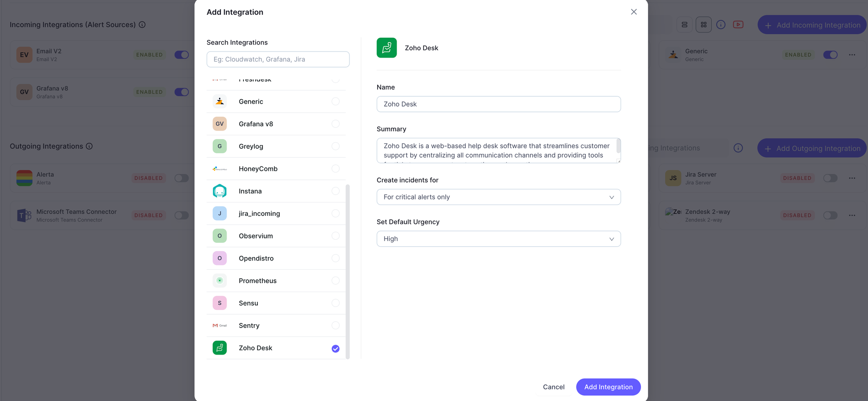
Task: Click the Prometheus logo icon
Action: coord(220,280)
